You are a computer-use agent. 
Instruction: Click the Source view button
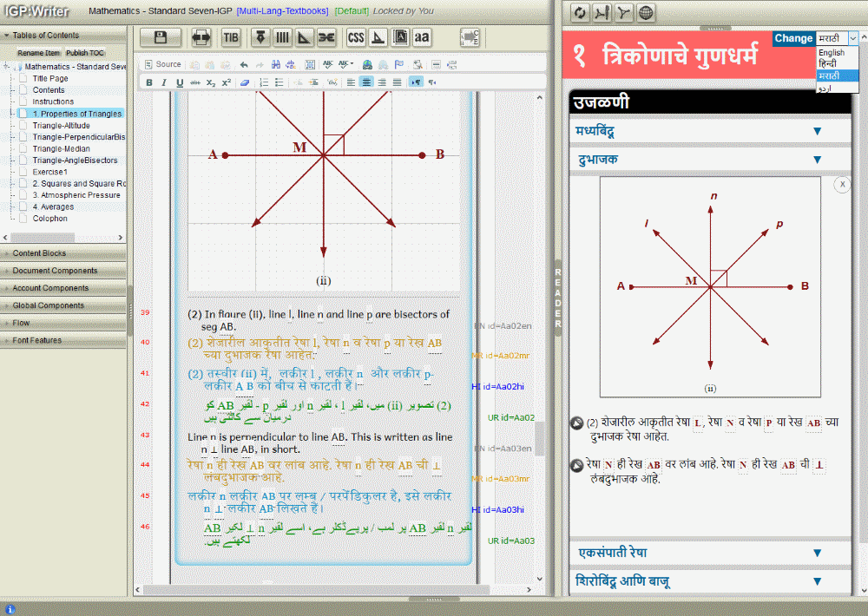(x=163, y=64)
